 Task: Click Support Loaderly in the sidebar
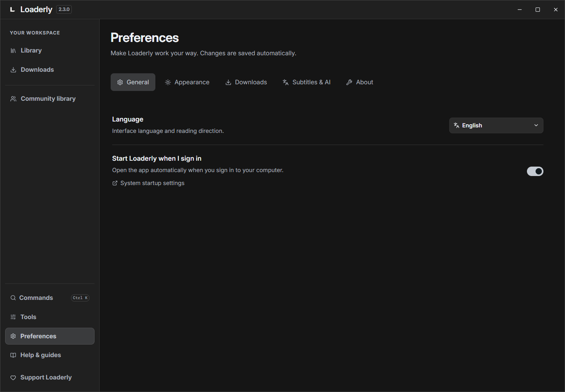50,377
